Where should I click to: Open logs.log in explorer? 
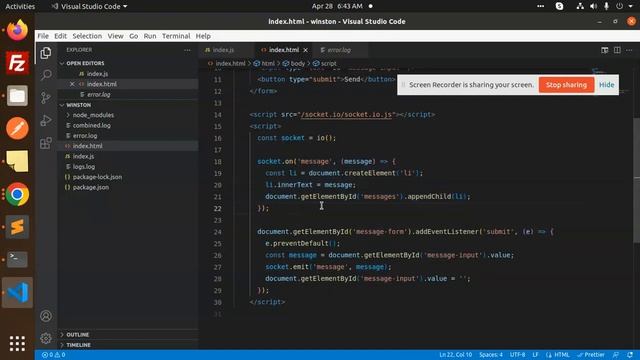click(84, 167)
